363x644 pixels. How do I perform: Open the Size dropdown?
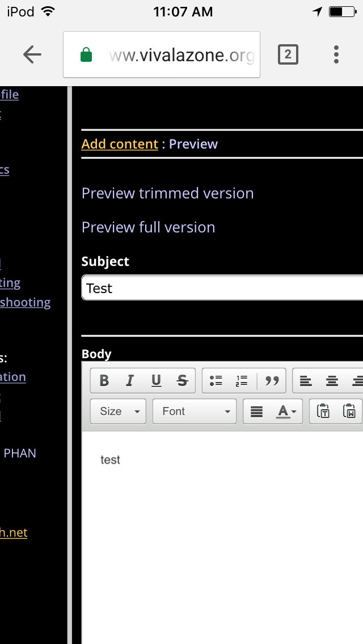coord(118,412)
